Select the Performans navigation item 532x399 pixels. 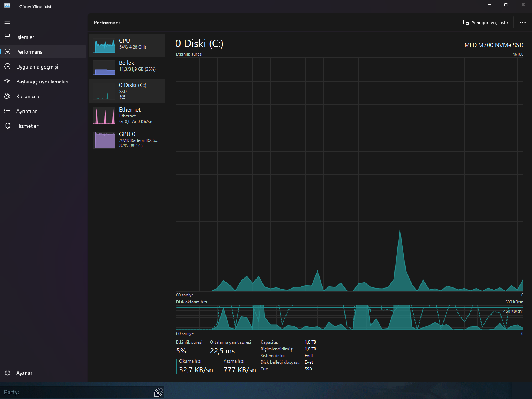coord(44,51)
